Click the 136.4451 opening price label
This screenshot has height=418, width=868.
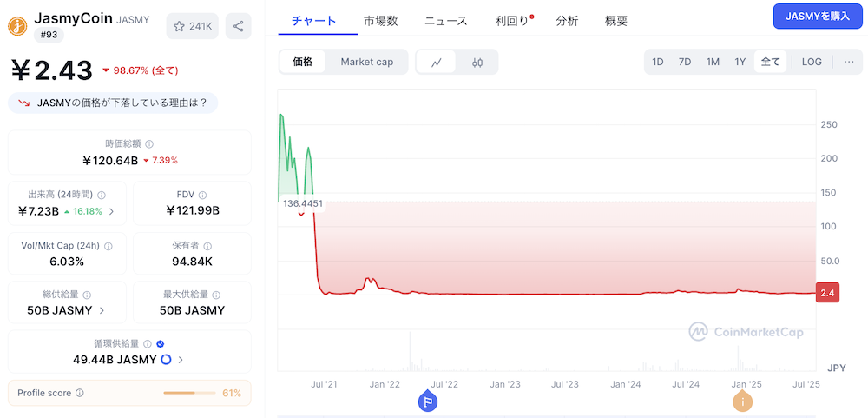(x=303, y=203)
